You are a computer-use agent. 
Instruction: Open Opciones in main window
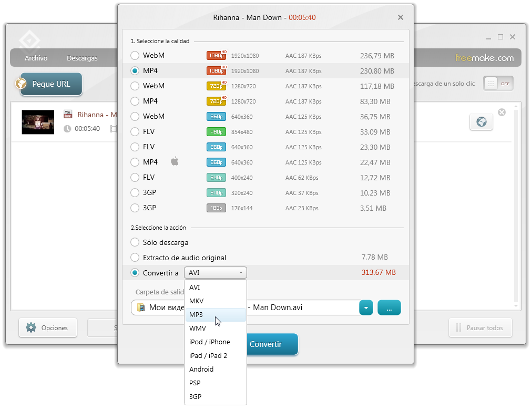pyautogui.click(x=48, y=327)
